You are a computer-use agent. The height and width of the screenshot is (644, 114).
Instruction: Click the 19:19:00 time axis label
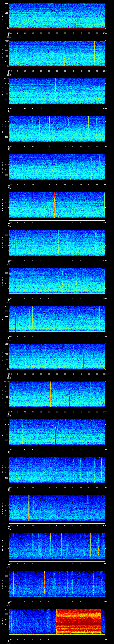[x=9, y=147]
